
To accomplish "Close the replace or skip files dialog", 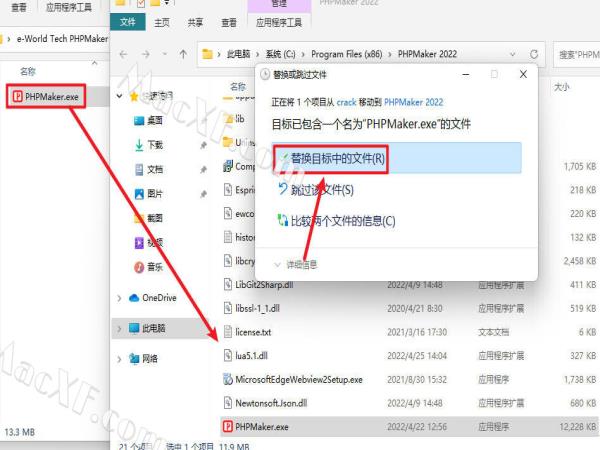I will pyautogui.click(x=523, y=74).
